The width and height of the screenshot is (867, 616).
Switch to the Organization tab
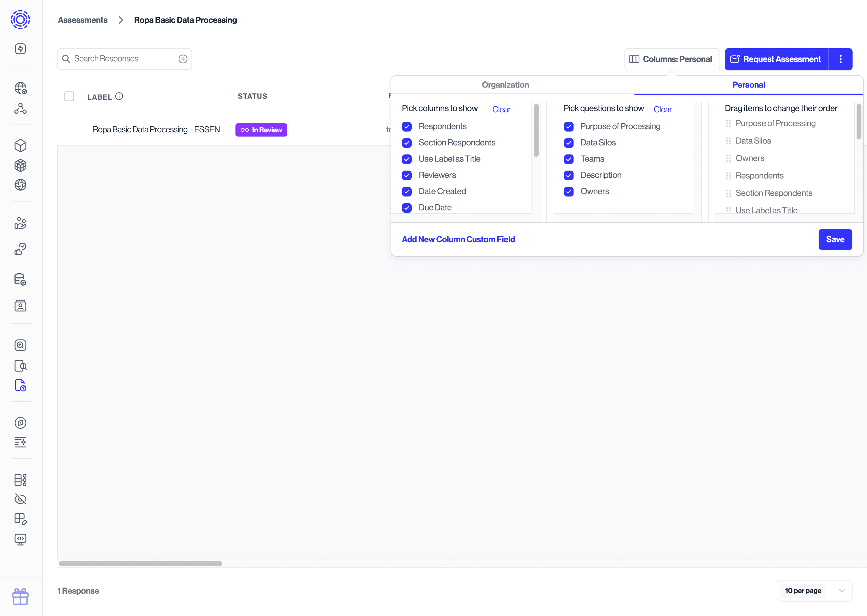tap(505, 85)
